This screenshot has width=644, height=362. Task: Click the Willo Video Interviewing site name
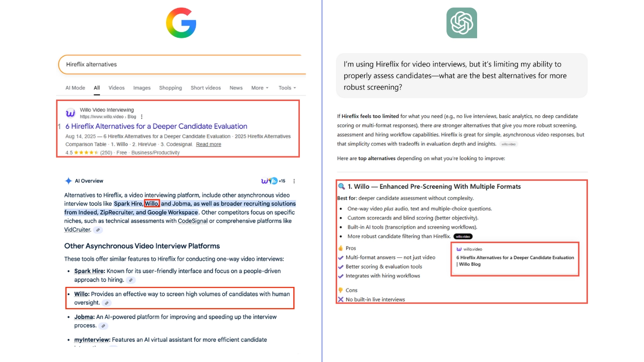[x=107, y=110]
